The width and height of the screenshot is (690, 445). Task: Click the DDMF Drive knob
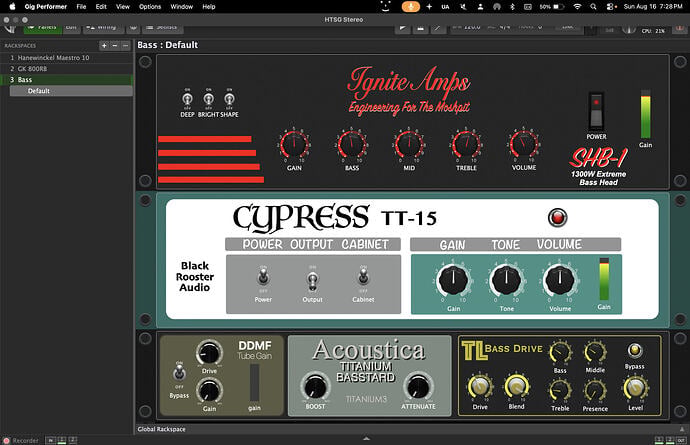click(x=209, y=352)
